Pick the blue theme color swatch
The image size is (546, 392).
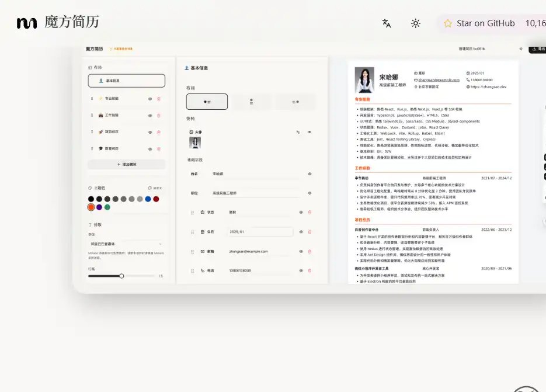tap(148, 199)
